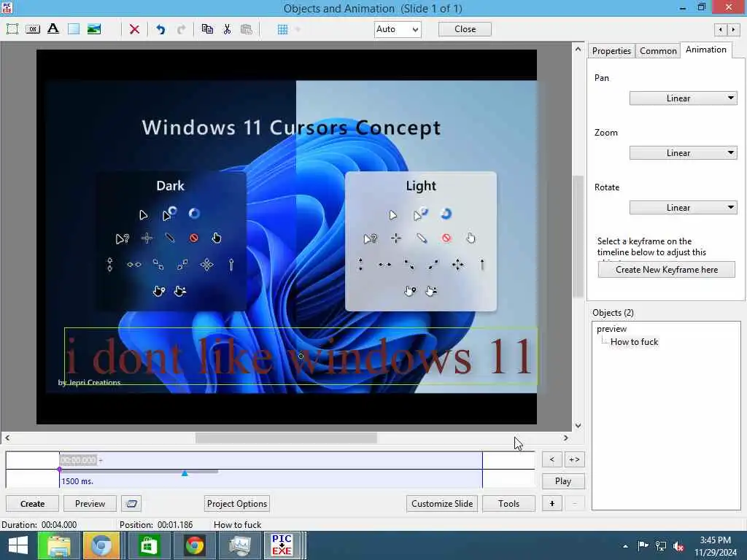
Task: Click Create New Keyframe here button
Action: pos(667,270)
